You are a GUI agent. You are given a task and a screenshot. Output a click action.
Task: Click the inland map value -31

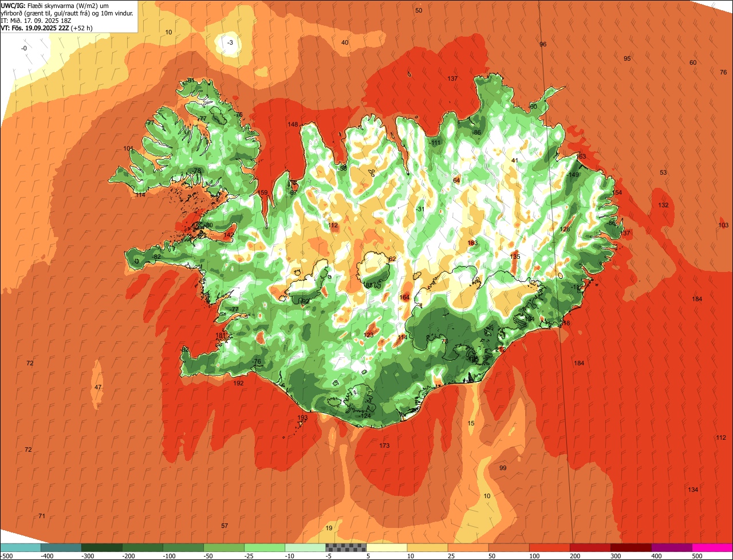point(421,209)
